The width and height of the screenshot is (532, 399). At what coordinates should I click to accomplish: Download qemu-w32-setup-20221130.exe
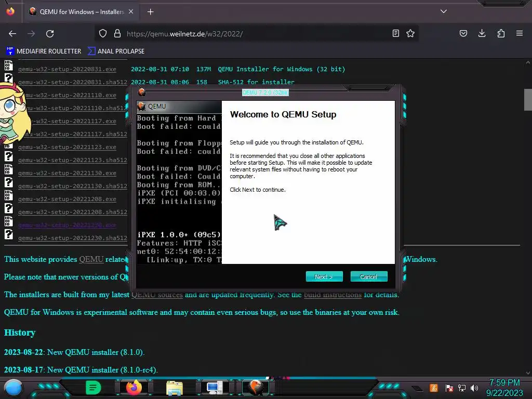pos(67,173)
